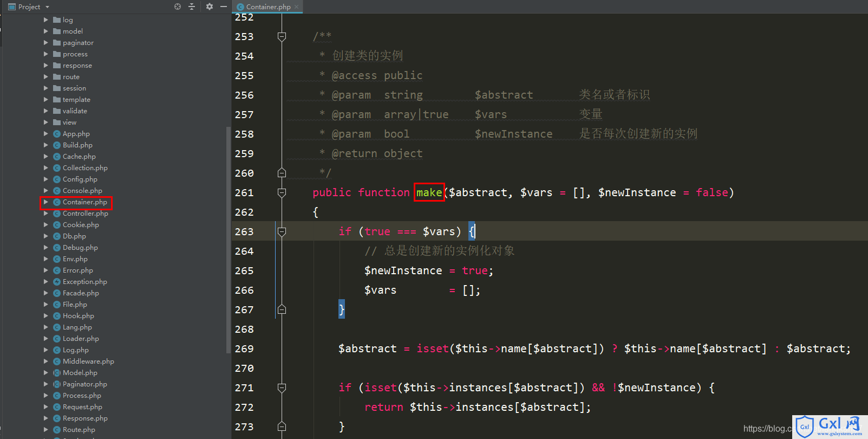Collapse the if block fold at line 271
868x439 pixels.
click(282, 388)
